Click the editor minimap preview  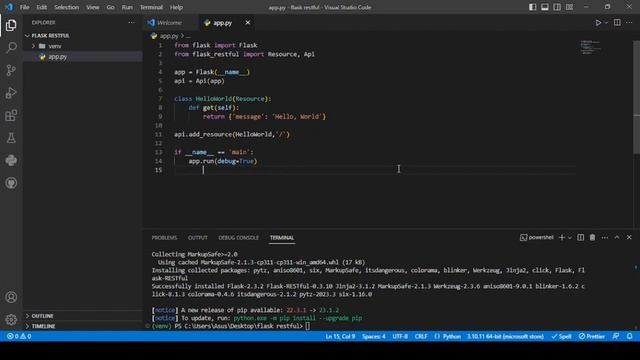click(x=590, y=47)
